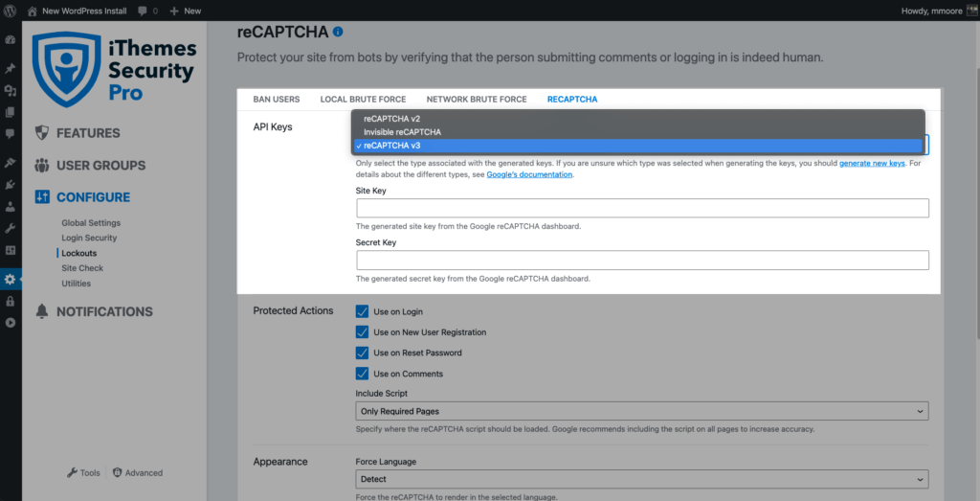This screenshot has width=980, height=501.
Task: Open Features section with shield icon
Action: (x=78, y=133)
